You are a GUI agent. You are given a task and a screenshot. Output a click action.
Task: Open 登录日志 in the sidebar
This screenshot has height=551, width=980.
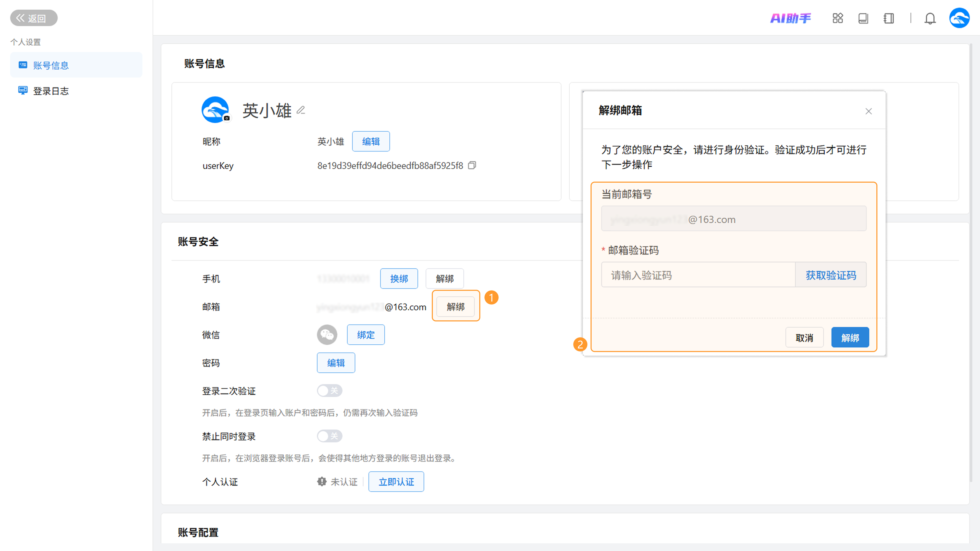click(x=51, y=91)
